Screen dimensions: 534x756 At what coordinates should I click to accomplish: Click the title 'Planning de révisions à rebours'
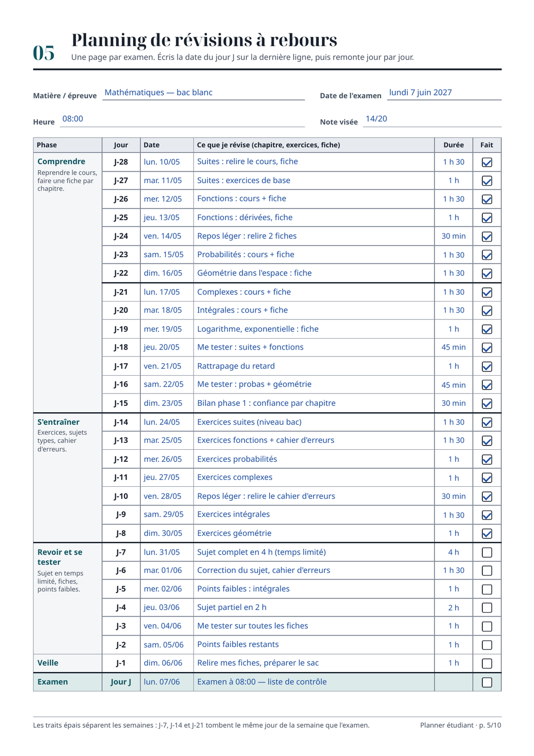point(204,40)
